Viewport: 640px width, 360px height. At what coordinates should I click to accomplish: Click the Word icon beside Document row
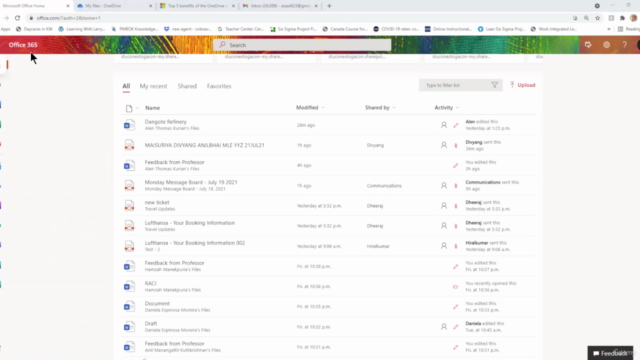129,307
